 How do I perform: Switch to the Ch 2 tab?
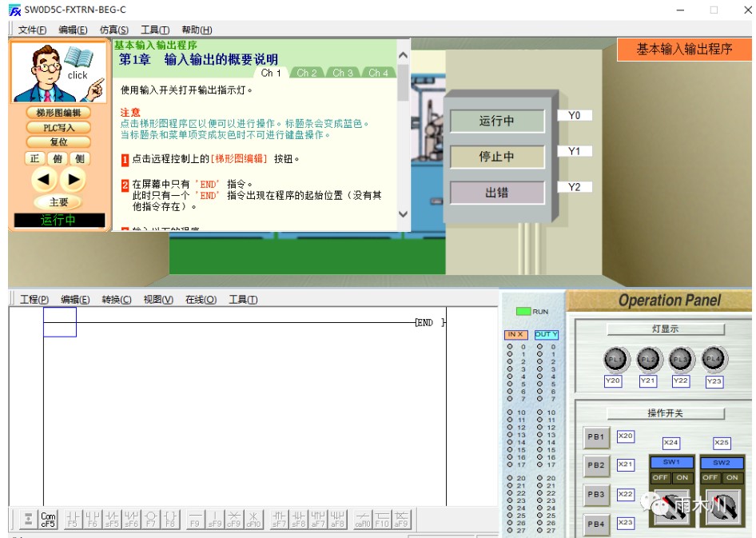tap(307, 73)
